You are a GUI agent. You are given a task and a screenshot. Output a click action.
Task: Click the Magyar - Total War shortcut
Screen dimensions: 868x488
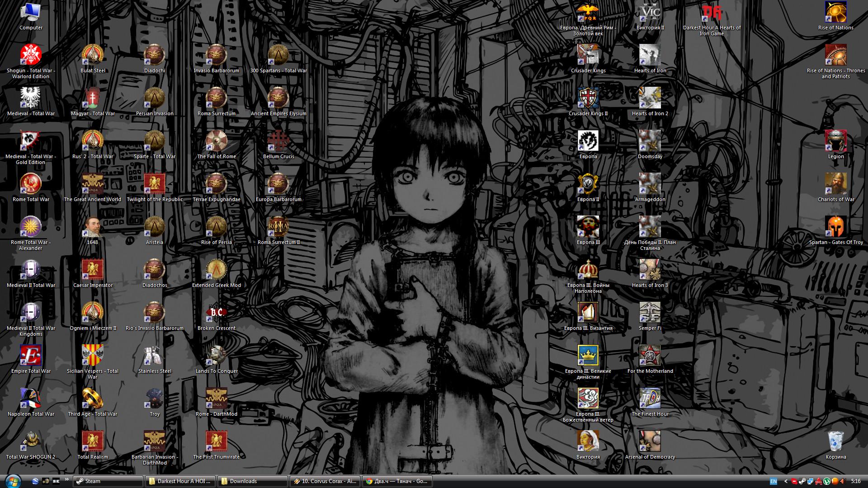click(x=93, y=102)
